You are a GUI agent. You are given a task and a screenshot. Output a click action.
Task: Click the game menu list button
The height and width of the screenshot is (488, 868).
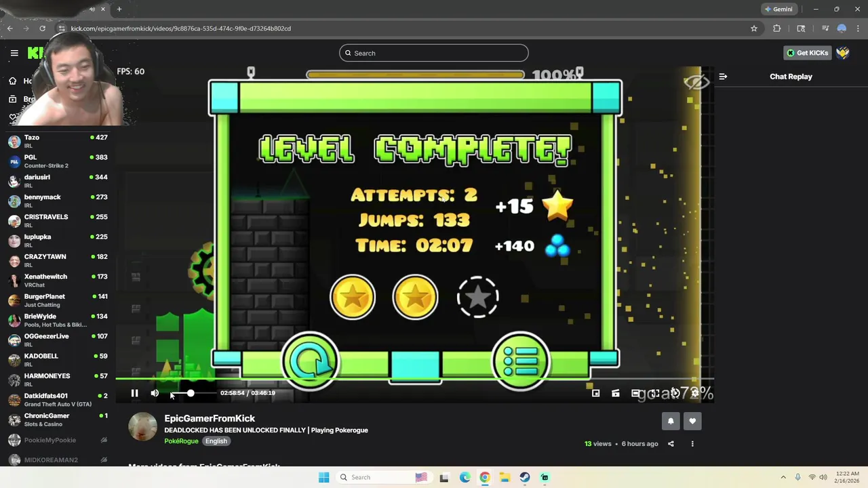coord(521,361)
